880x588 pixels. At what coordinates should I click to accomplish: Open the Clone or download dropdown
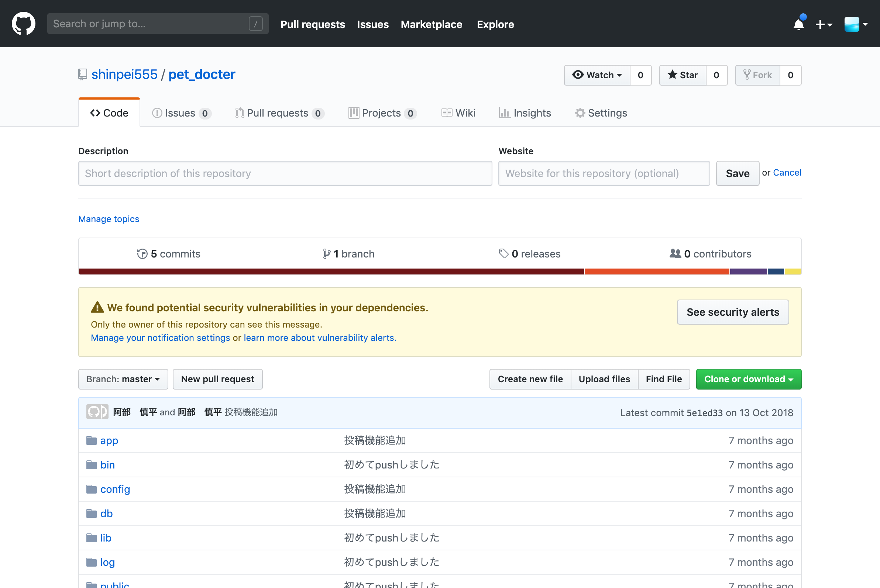[x=748, y=379]
